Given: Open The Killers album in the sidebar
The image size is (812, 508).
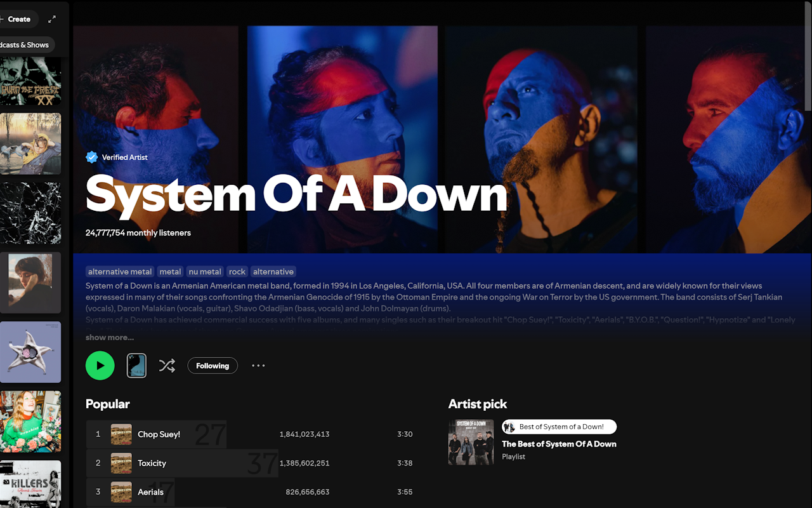Looking at the screenshot, I should (30, 484).
